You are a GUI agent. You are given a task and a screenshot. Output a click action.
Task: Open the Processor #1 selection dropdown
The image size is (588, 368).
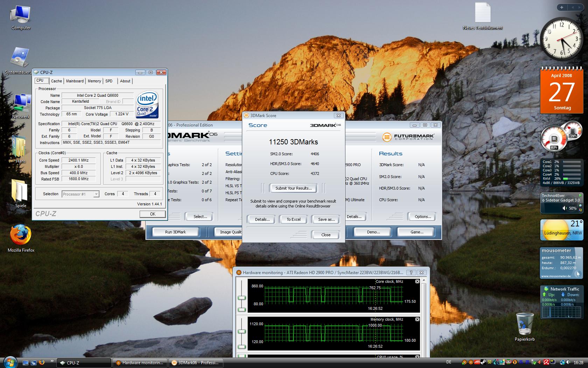80,194
